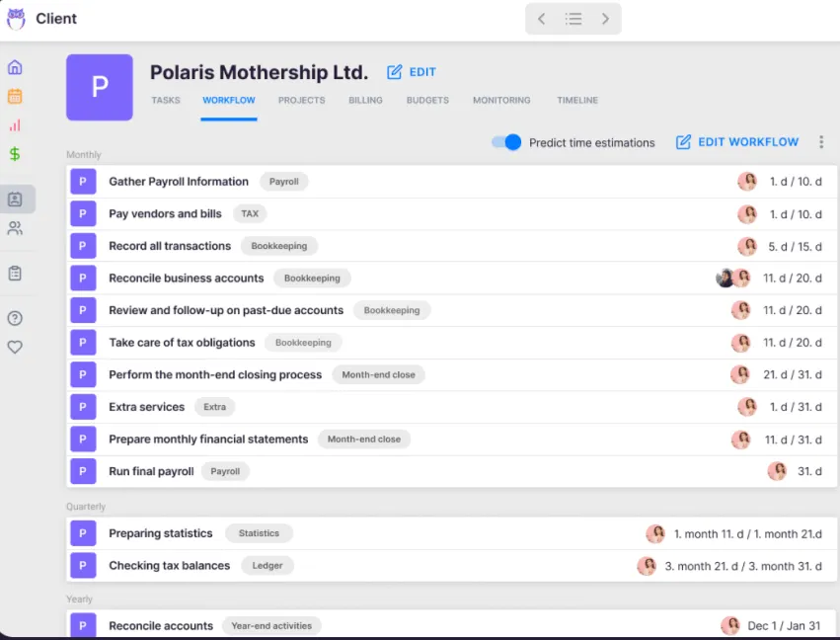Image resolution: width=840 pixels, height=640 pixels.
Task: Open the three-dot menu beside Edit Workflow
Action: tap(821, 141)
